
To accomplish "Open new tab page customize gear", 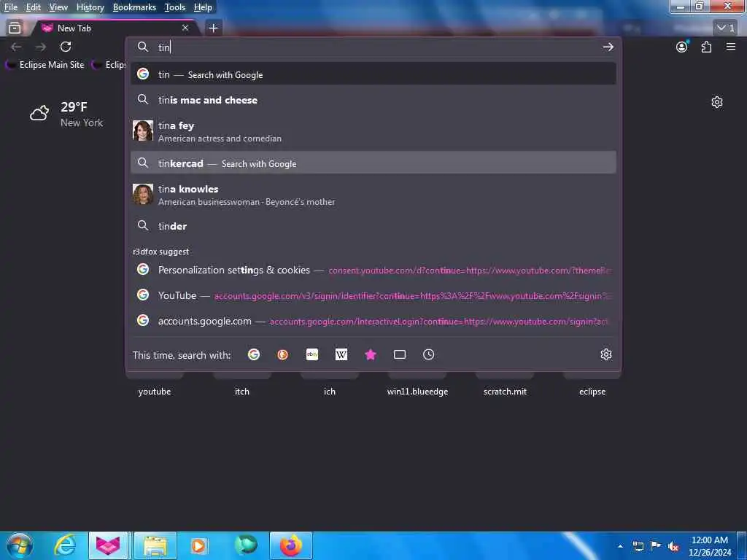I will point(717,102).
